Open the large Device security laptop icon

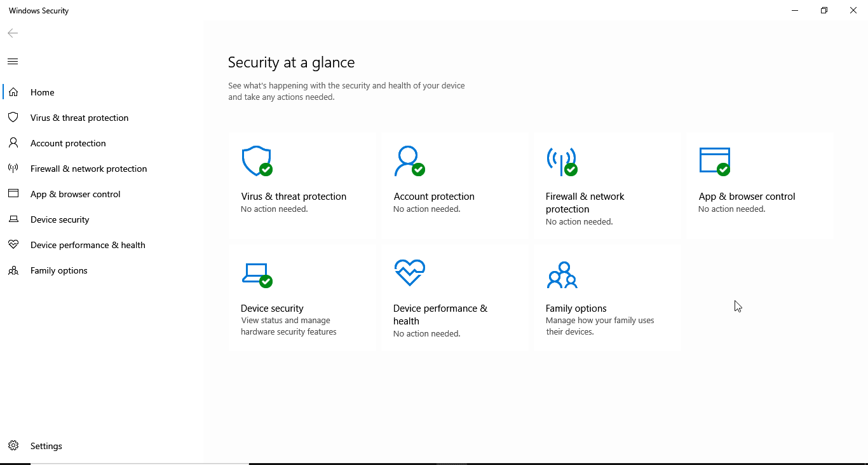click(x=257, y=275)
